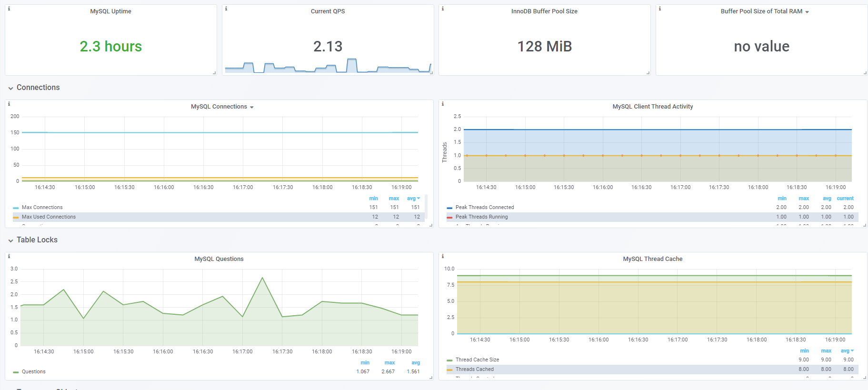Viewport: 868px width, 390px height.
Task: Open the MySQL Thread Cache panel title menu
Action: coord(653,259)
